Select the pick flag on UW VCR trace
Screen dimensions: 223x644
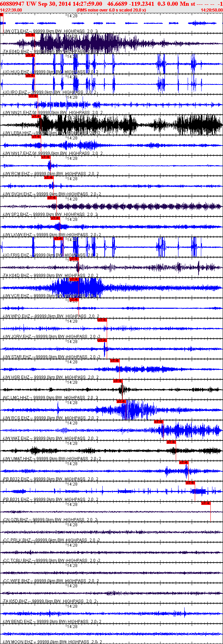click(x=74, y=279)
